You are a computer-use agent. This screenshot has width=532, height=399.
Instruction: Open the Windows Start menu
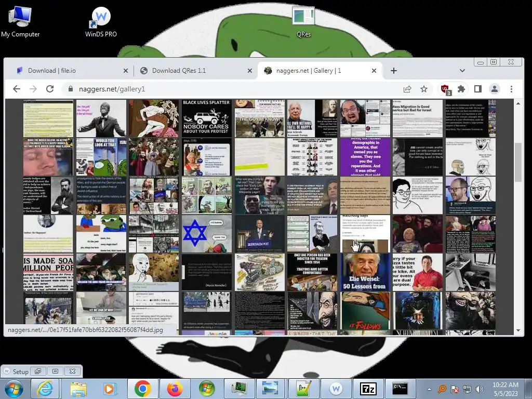[14, 389]
